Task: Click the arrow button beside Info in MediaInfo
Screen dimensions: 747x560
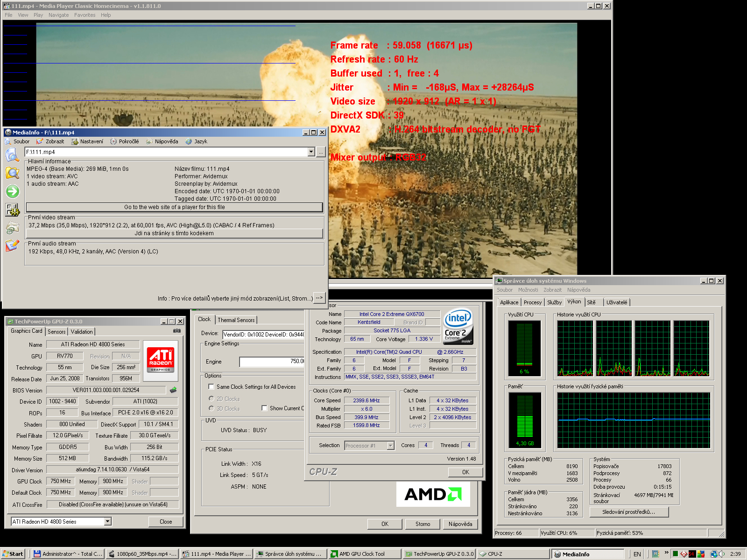Action: [x=319, y=298]
